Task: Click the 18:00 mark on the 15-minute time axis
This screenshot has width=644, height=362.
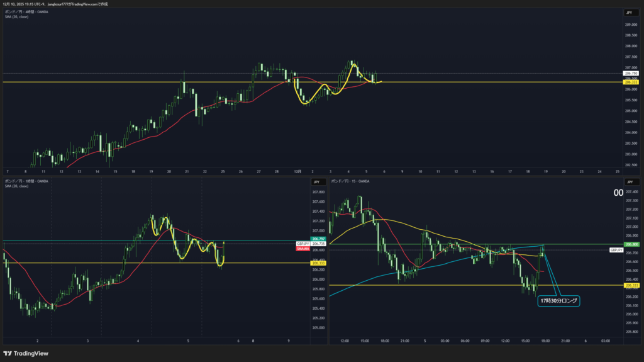Action: pyautogui.click(x=545, y=341)
